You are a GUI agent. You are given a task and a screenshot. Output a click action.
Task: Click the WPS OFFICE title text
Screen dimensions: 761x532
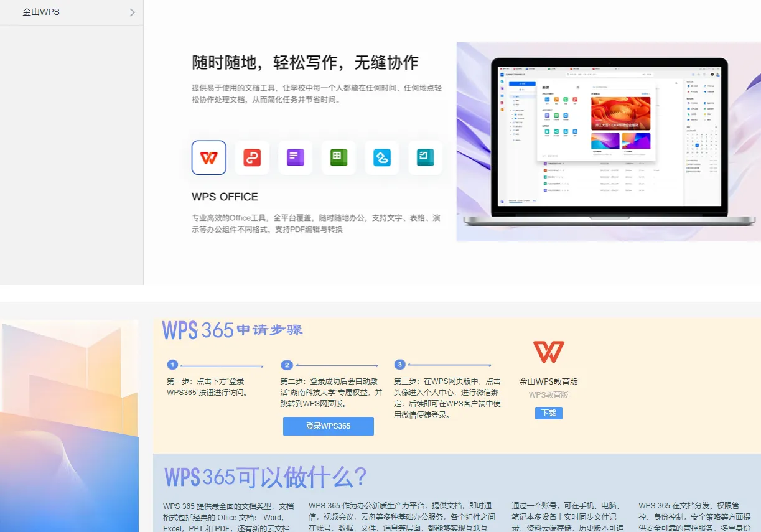tap(225, 197)
